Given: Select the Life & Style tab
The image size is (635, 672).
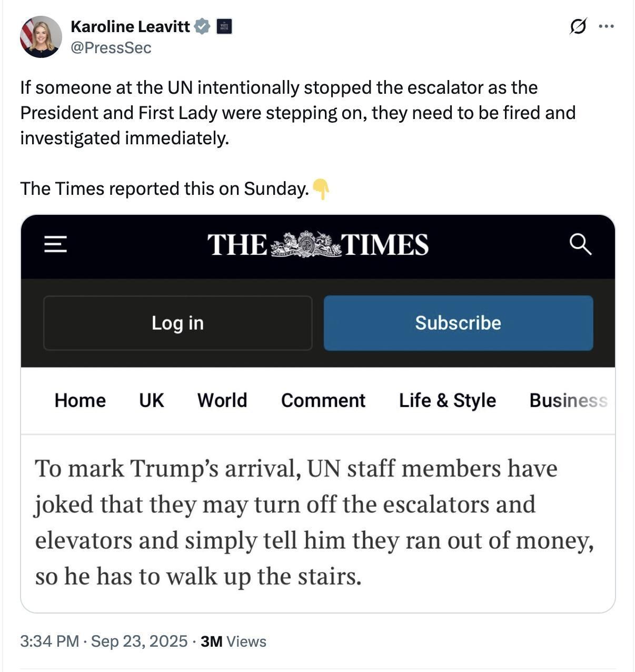Looking at the screenshot, I should 447,400.
